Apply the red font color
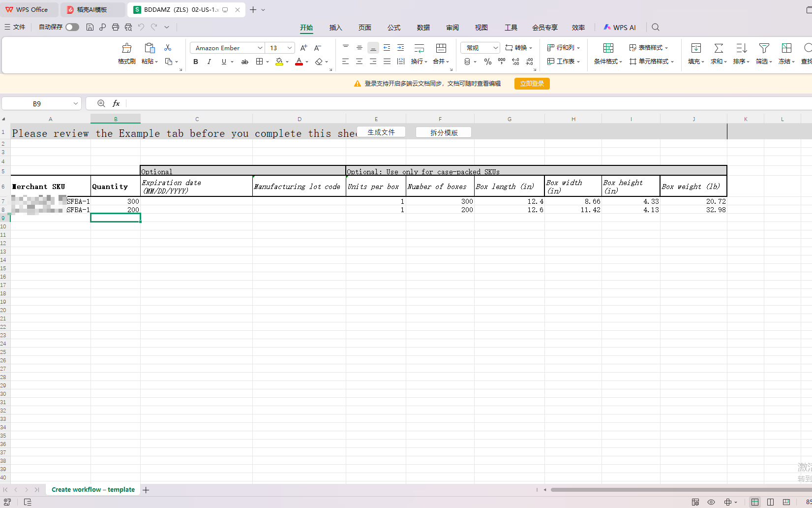Viewport: 812px width, 508px height. pos(299,62)
